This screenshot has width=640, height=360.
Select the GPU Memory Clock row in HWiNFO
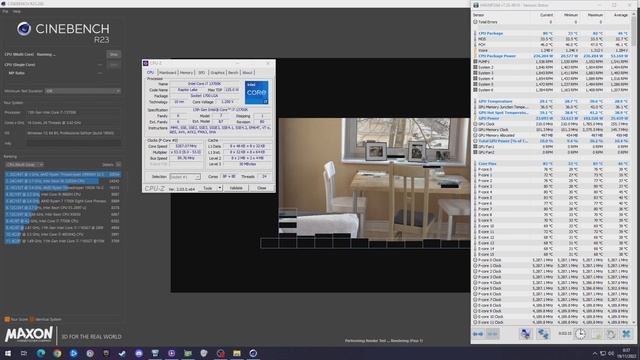click(x=551, y=129)
